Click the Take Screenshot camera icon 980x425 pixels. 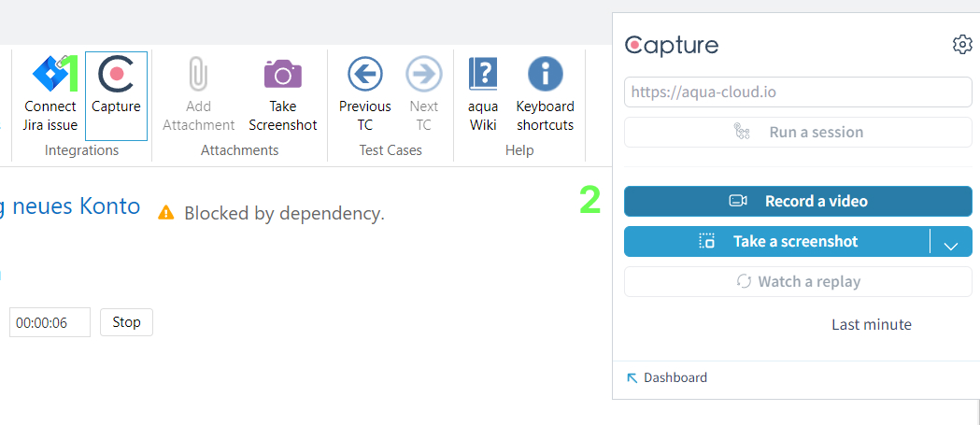(x=282, y=74)
